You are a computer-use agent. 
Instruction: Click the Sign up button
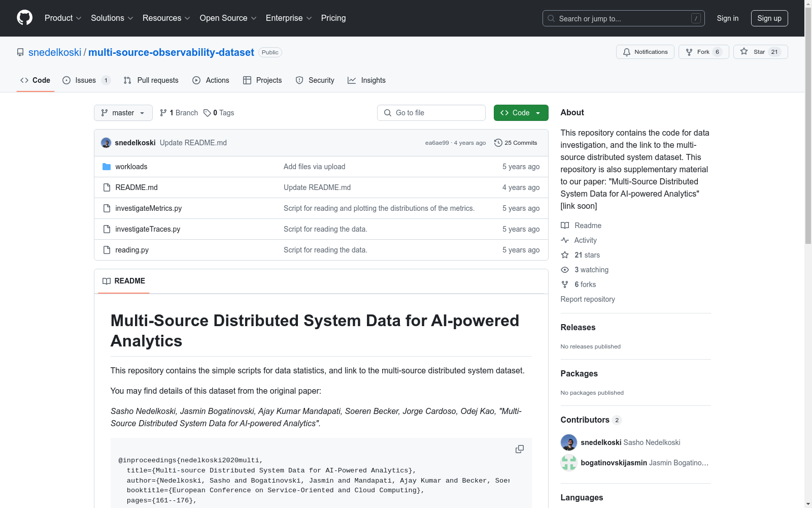pos(769,18)
